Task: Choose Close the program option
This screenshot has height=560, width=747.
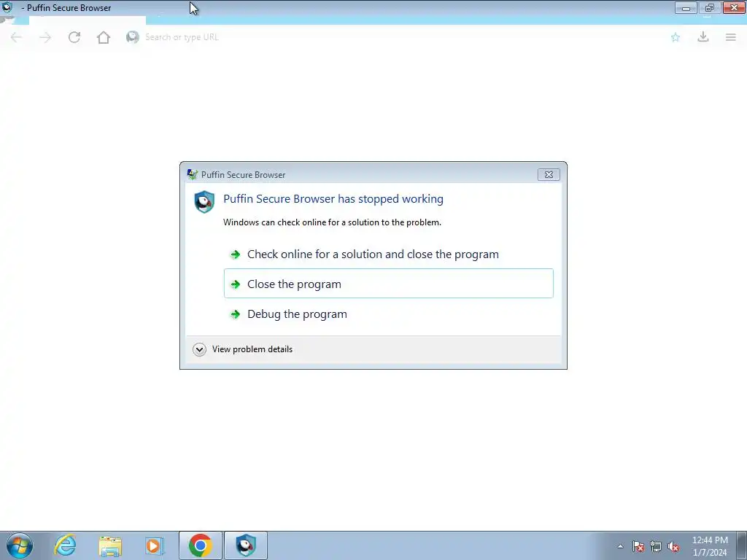Action: (388, 284)
